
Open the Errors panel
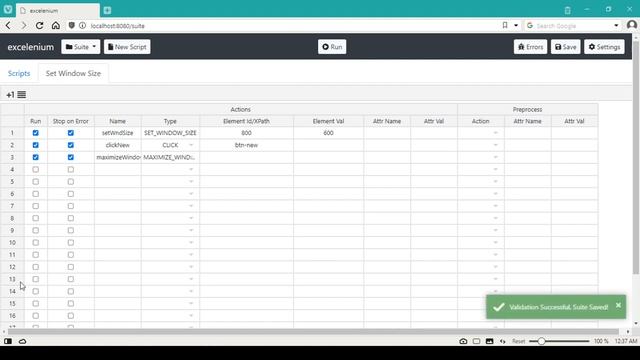point(530,47)
